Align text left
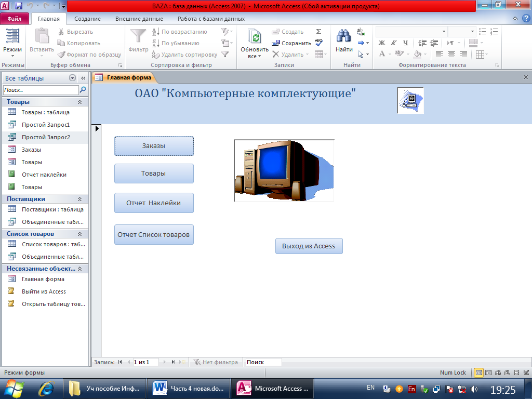 point(440,54)
